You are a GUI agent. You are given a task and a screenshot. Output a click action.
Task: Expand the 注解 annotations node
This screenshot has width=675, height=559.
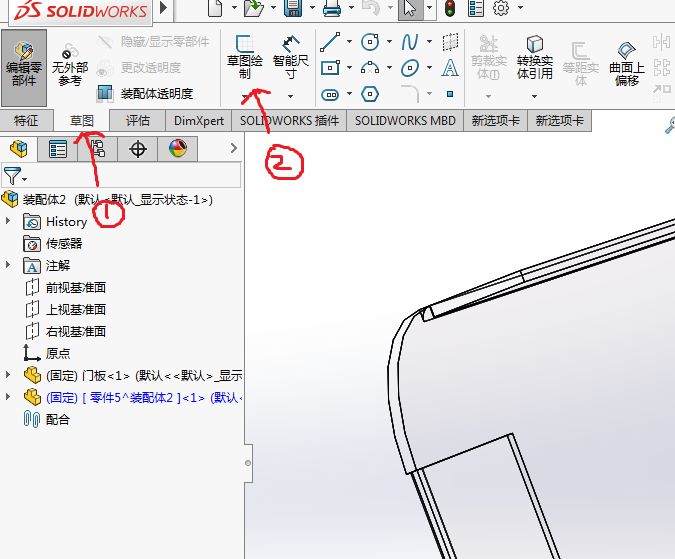pyautogui.click(x=9, y=265)
